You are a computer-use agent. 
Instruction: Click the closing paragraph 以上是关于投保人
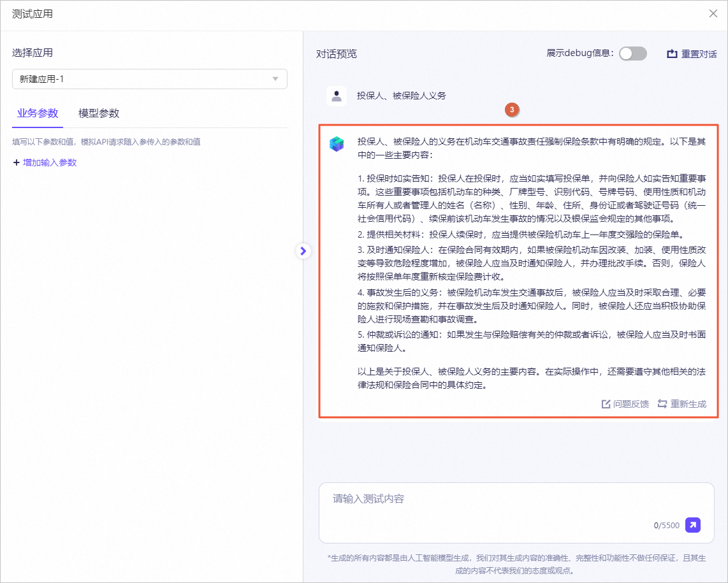tap(532, 378)
